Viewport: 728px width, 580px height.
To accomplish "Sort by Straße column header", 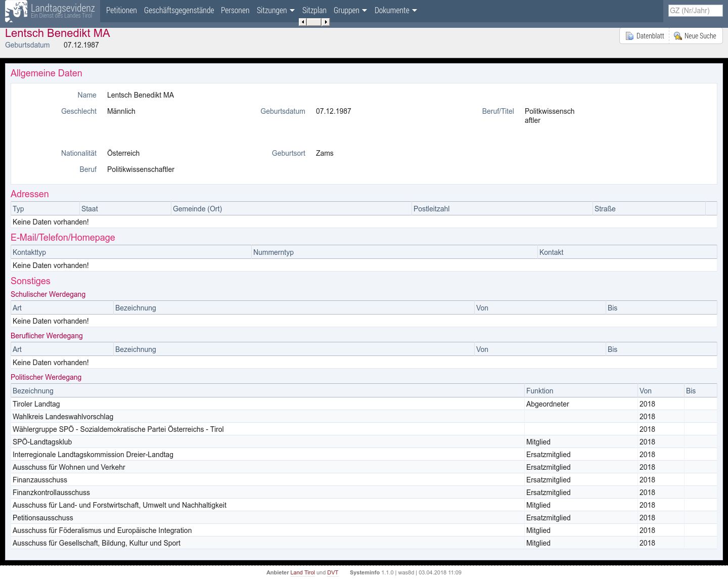I will point(649,209).
